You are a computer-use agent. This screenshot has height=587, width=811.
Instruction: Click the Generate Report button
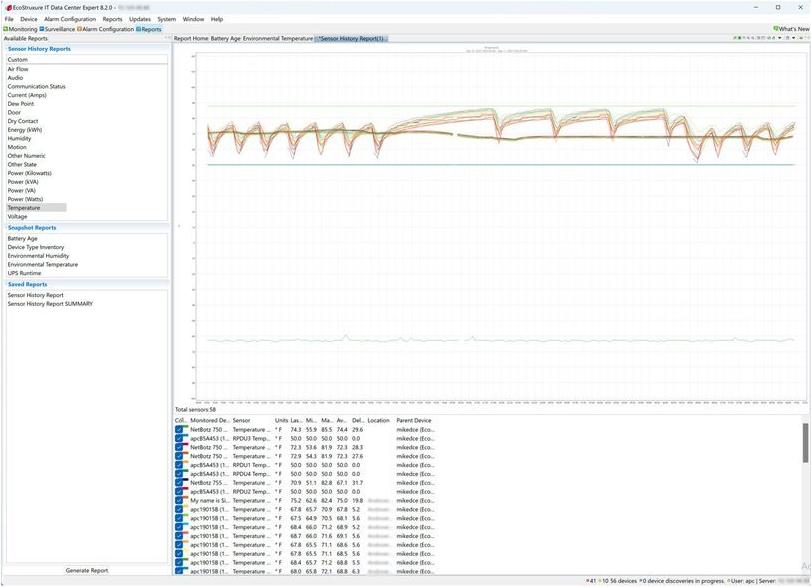pyautogui.click(x=86, y=571)
